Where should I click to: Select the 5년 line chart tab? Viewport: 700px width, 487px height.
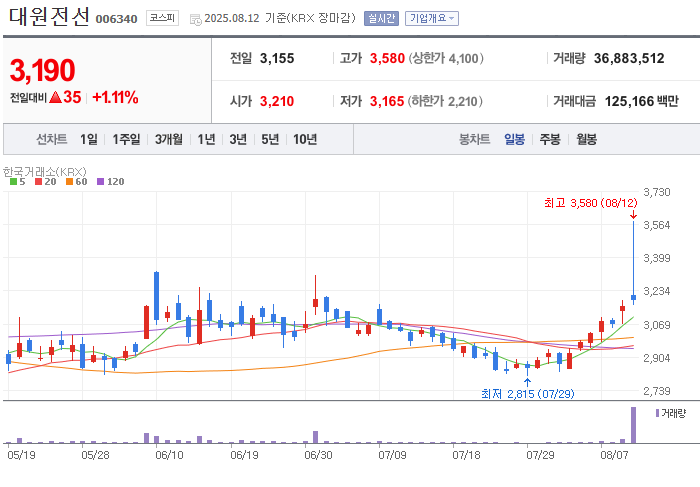270,139
